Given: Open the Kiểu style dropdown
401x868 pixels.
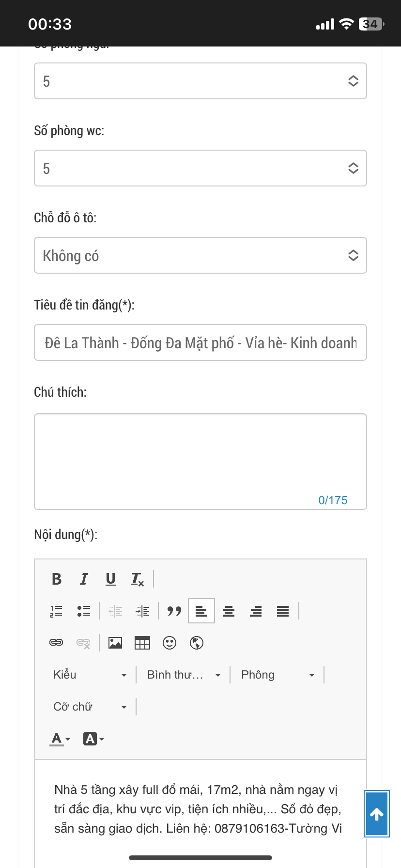Looking at the screenshot, I should tap(90, 675).
